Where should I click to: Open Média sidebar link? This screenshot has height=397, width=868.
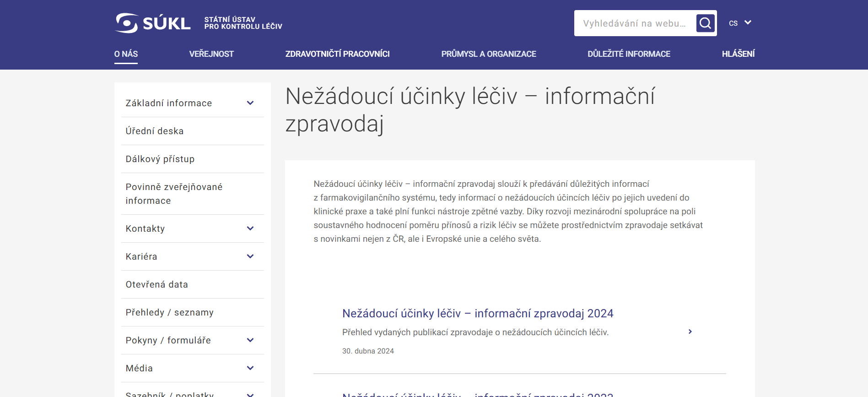(x=139, y=368)
